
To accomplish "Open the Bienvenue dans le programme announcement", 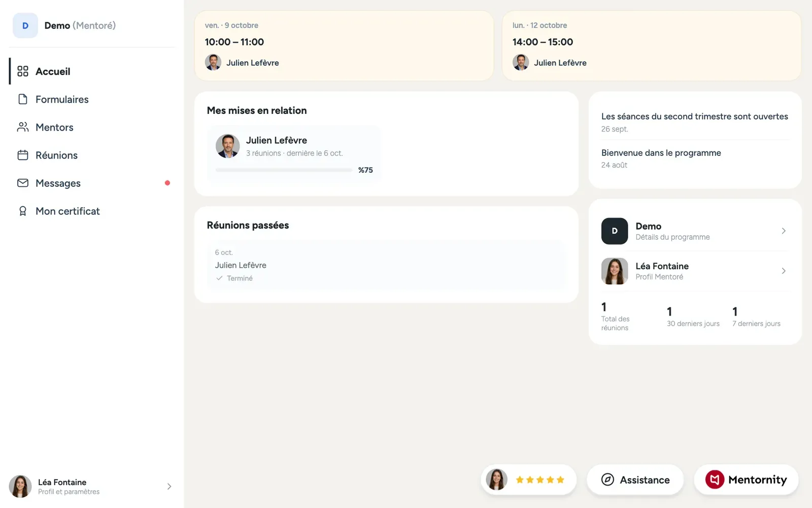I will [695, 158].
